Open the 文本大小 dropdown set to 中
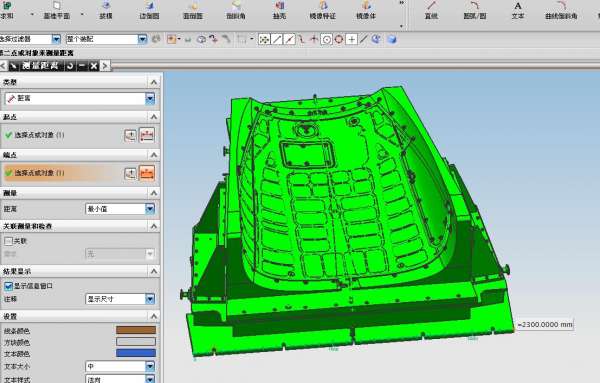 [150, 366]
